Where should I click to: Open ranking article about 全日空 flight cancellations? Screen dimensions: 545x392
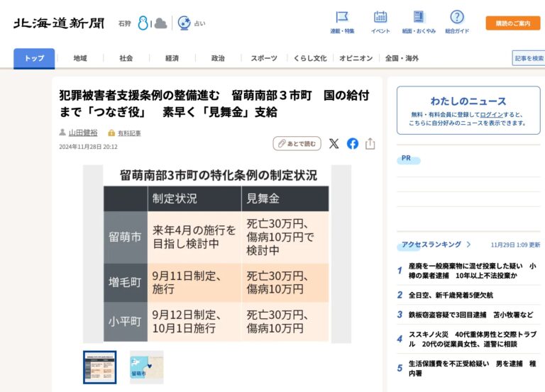pyautogui.click(x=451, y=295)
